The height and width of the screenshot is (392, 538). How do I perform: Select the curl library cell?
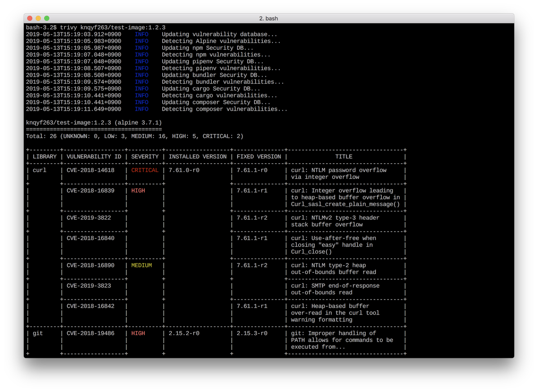point(39,170)
